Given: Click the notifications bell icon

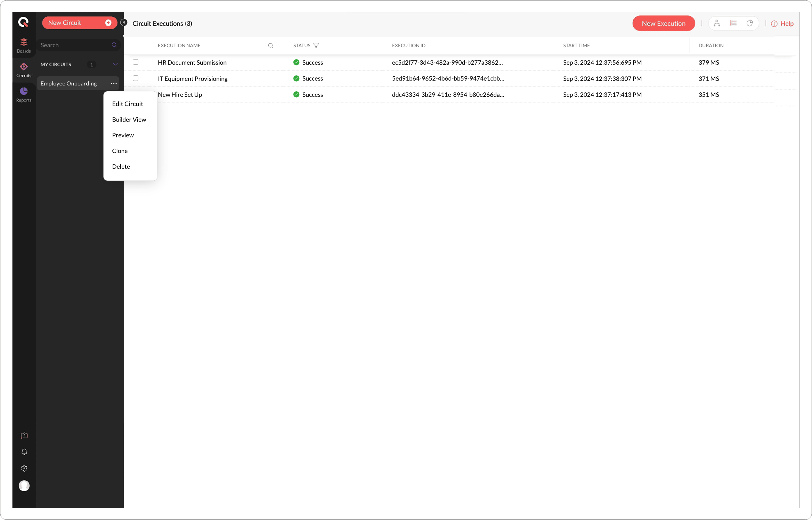Looking at the screenshot, I should tap(24, 452).
